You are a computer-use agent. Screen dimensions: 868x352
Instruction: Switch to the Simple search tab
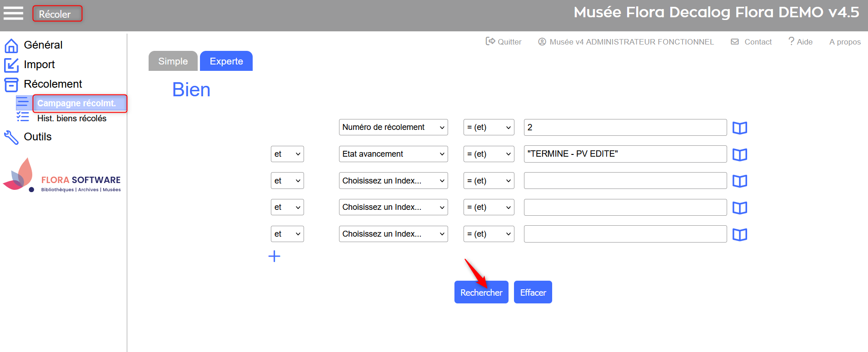coord(173,61)
